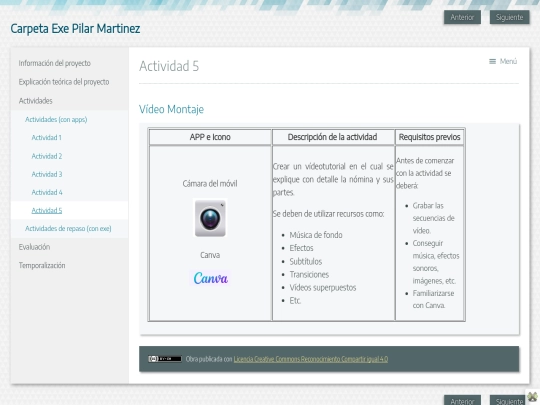The width and height of the screenshot is (540, 405).
Task: Open the Temporalización page
Action: click(42, 266)
